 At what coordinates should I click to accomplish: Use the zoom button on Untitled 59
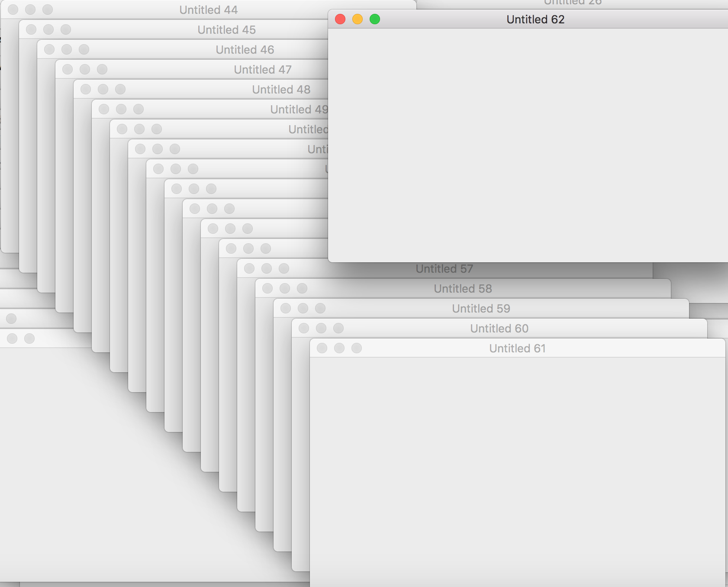tap(320, 308)
